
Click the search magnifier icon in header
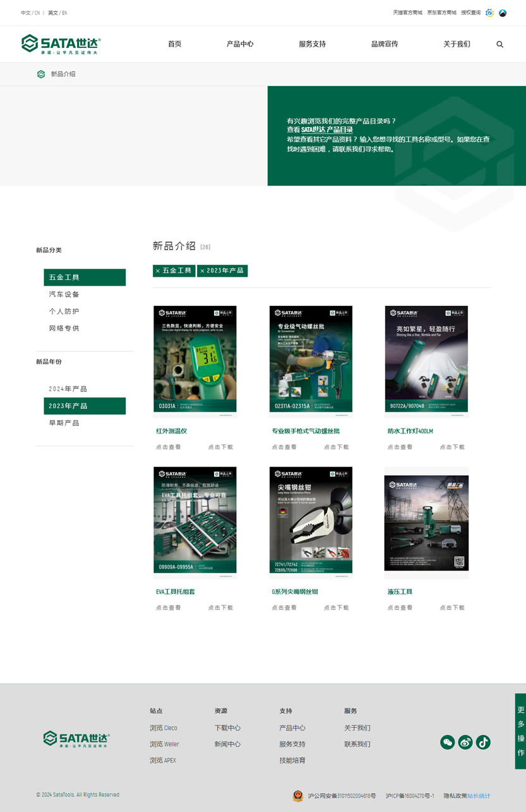pos(499,44)
